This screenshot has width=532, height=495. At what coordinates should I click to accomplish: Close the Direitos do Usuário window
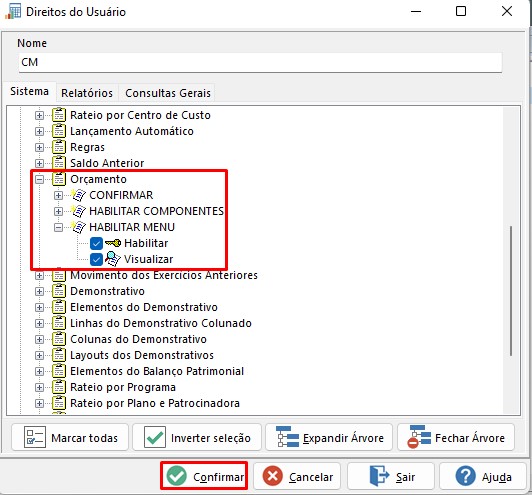click(507, 12)
